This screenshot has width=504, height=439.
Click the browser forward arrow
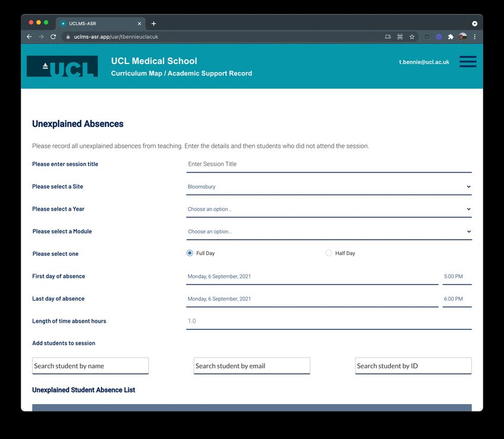(x=41, y=37)
